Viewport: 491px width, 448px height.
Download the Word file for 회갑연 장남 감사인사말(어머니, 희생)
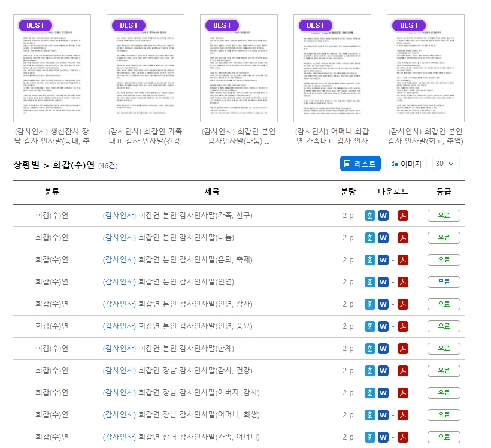(383, 414)
